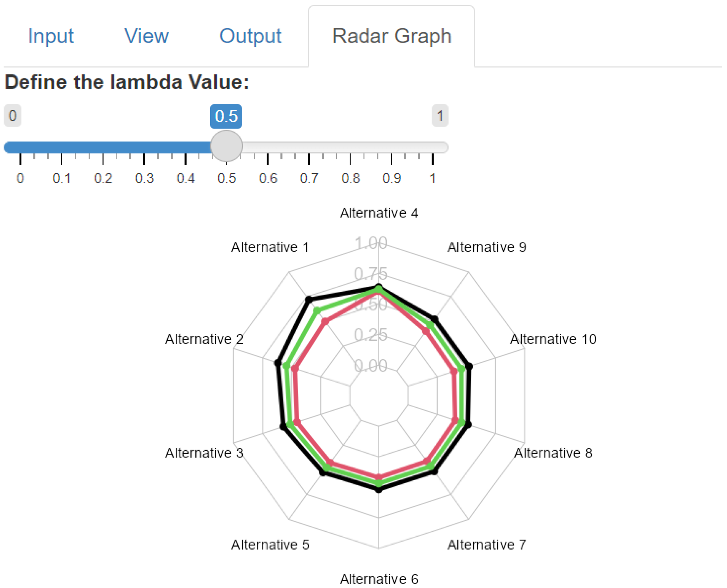This screenshot has width=727, height=588.
Task: Click the gray minimum value badge above slider
Action: [13, 116]
